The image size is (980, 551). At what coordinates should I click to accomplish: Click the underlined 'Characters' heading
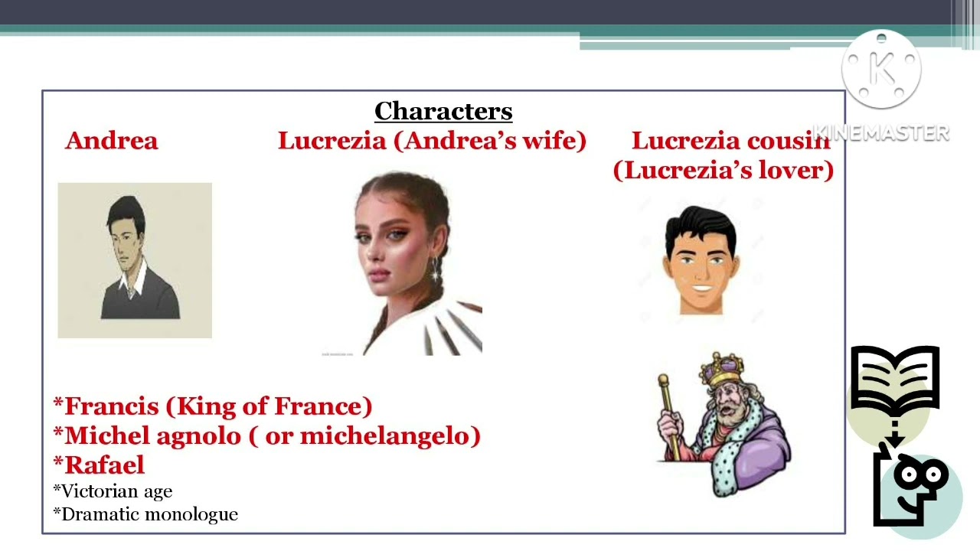point(443,112)
